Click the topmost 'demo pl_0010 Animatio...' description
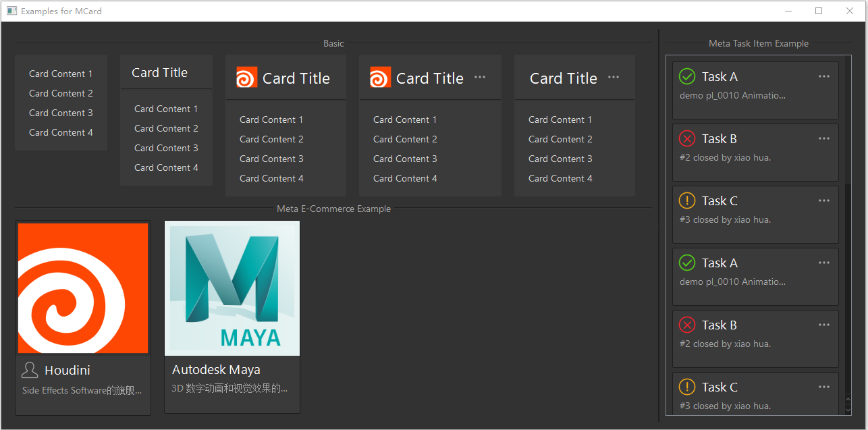Screen dimensions: 868x430 click(x=732, y=95)
